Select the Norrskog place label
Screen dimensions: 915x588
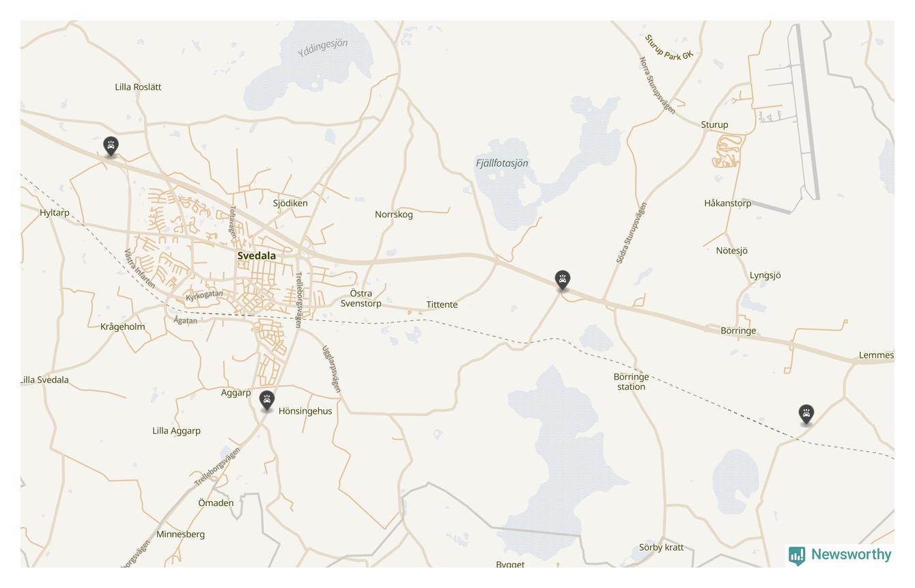pyautogui.click(x=394, y=214)
